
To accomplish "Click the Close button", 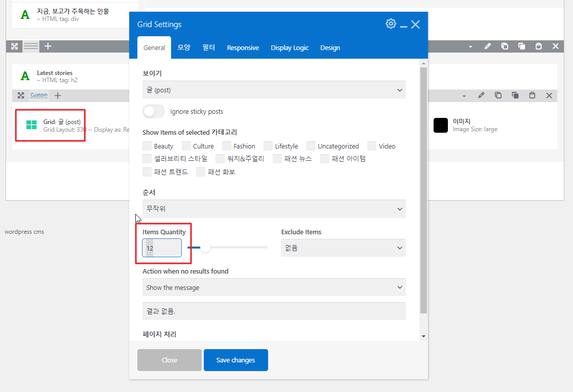I will click(x=170, y=360).
